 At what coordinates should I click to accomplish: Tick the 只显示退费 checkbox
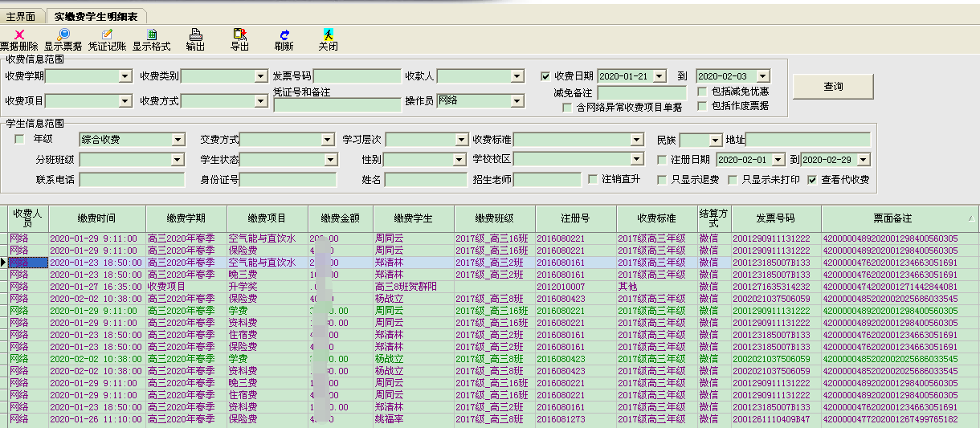click(x=662, y=180)
